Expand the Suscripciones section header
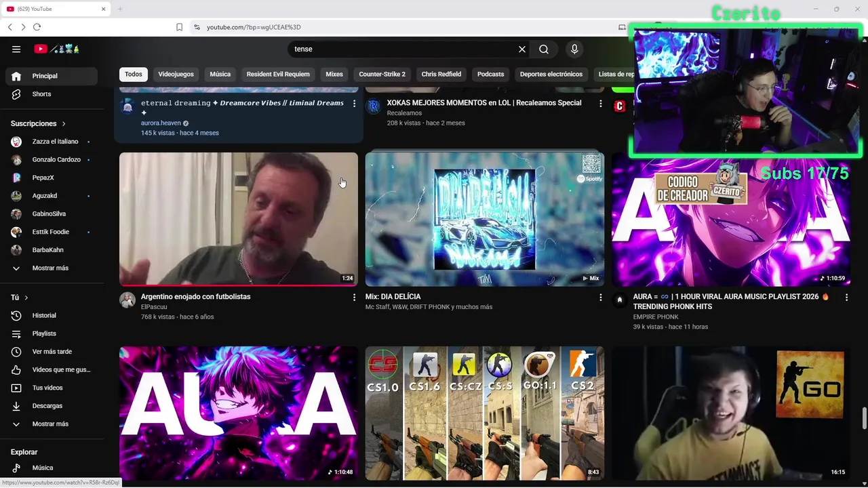The image size is (868, 488). pyautogui.click(x=38, y=123)
